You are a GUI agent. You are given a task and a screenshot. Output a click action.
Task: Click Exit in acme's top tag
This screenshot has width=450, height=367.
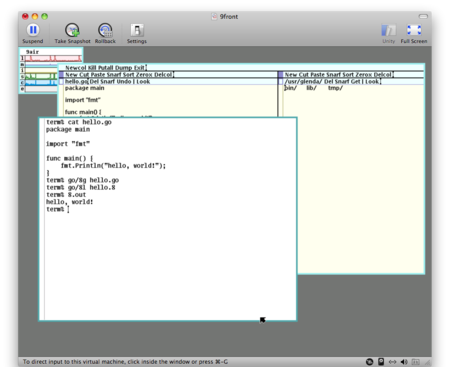click(139, 68)
